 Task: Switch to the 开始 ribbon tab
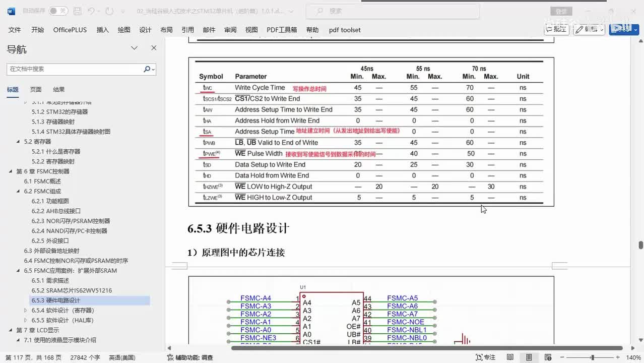(37, 30)
